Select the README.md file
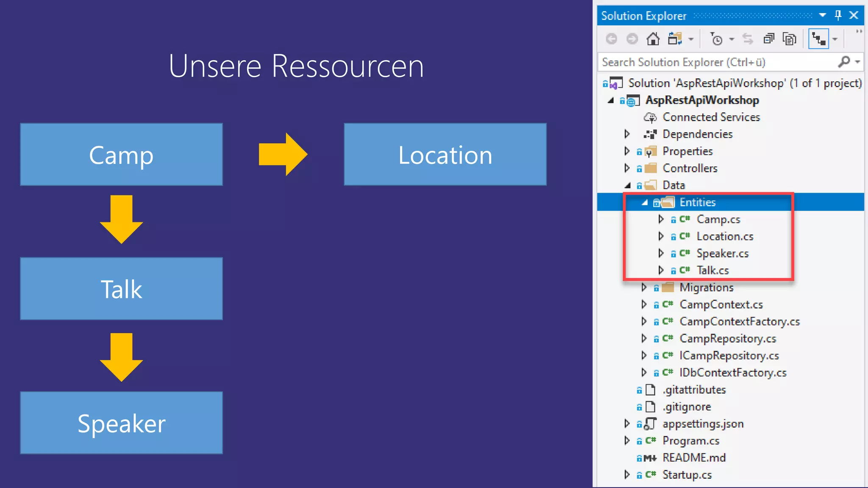 694,458
